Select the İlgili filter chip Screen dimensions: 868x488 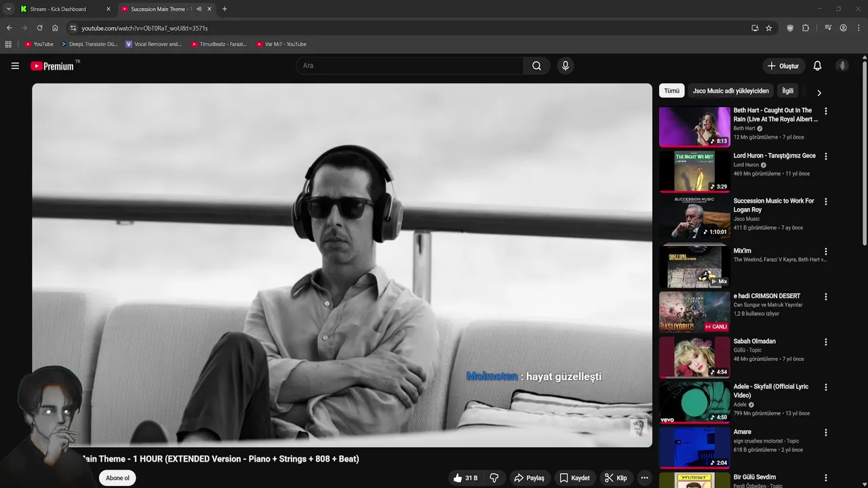coord(787,91)
